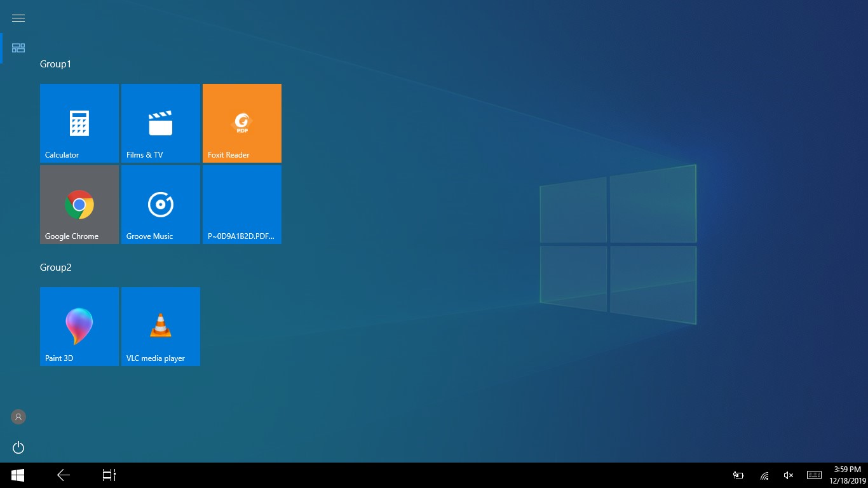Click the Group2 heading
Viewport: 868px width, 488px height.
point(56,268)
